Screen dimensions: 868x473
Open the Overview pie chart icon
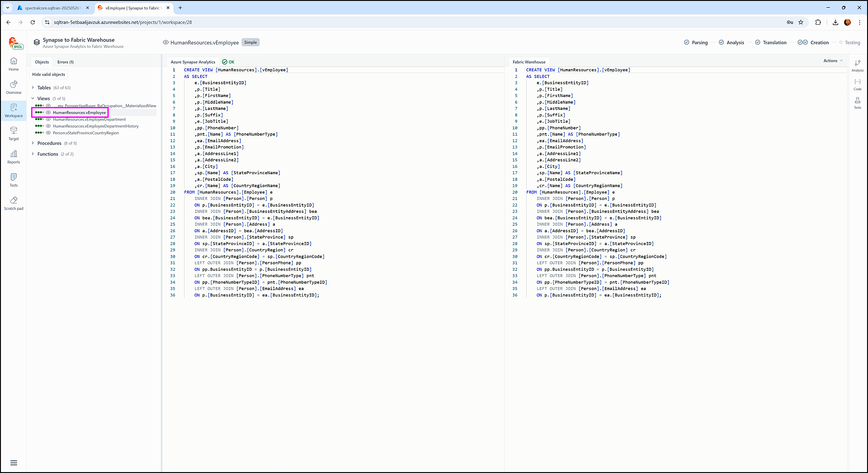click(14, 87)
